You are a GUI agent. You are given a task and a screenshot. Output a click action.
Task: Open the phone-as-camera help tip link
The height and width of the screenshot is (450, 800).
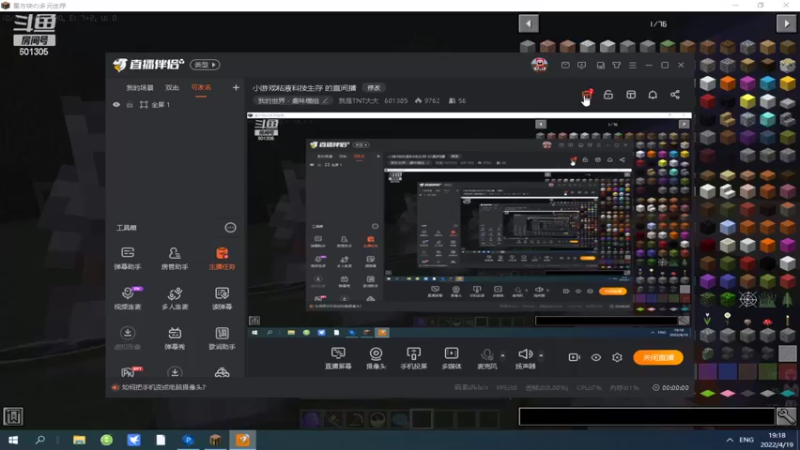(x=163, y=387)
